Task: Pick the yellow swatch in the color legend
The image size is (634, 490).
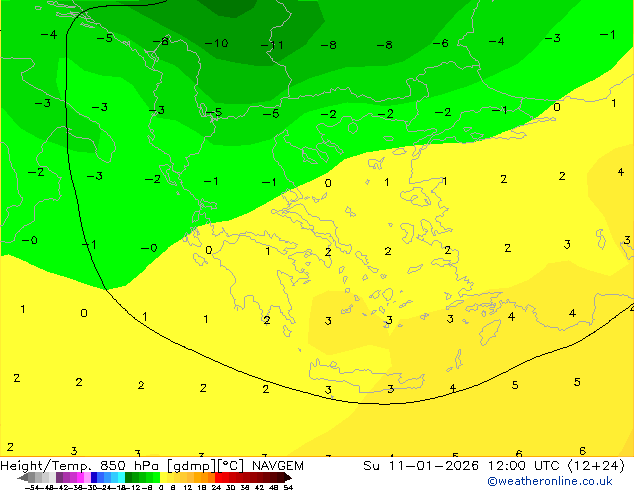Action: pyautogui.click(x=163, y=477)
